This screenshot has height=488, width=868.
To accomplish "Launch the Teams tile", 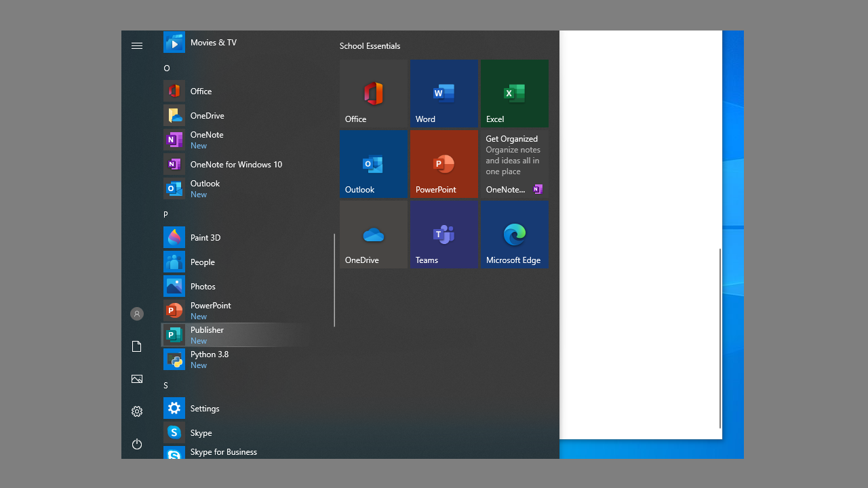I will [444, 235].
